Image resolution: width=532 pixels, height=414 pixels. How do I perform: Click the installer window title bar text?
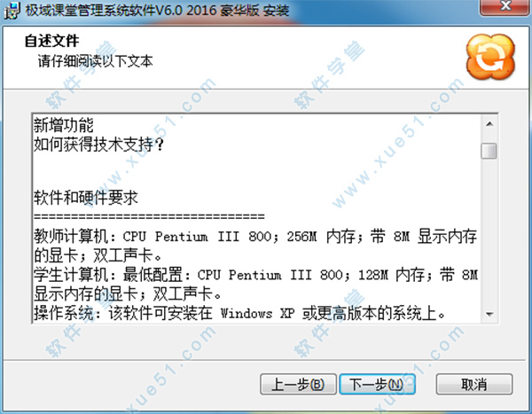point(158,11)
